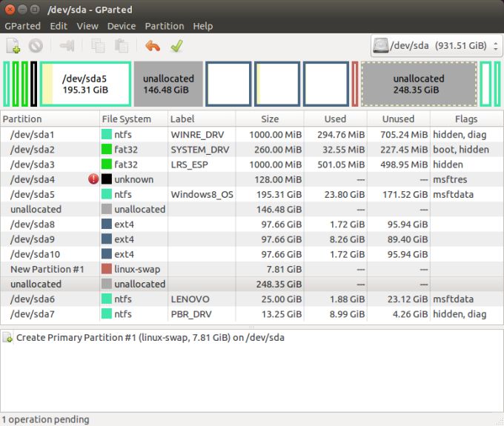Select the black sda4 block in disk map
Viewport: 504px width, 426px height.
[x=34, y=84]
